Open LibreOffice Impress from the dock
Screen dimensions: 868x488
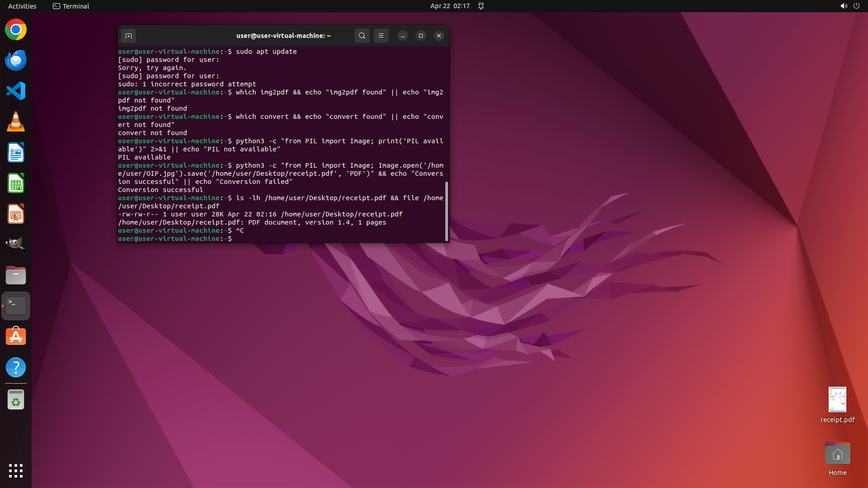16,214
